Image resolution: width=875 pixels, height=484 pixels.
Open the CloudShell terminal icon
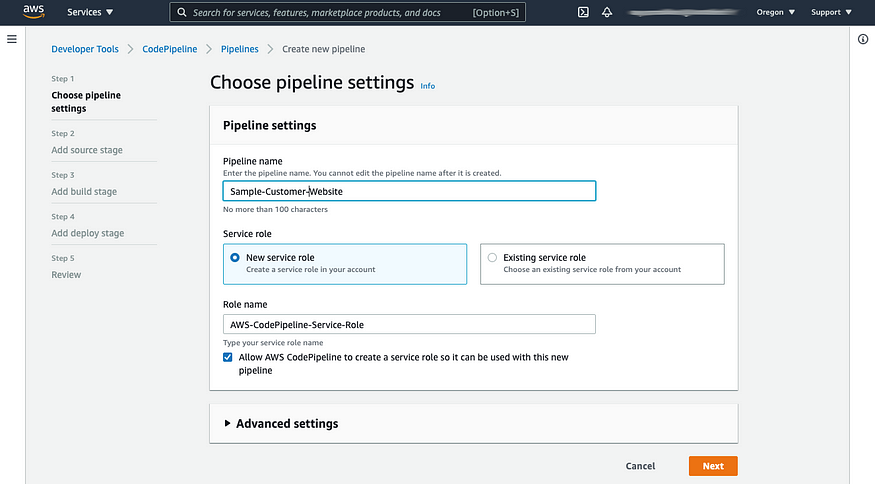point(583,12)
